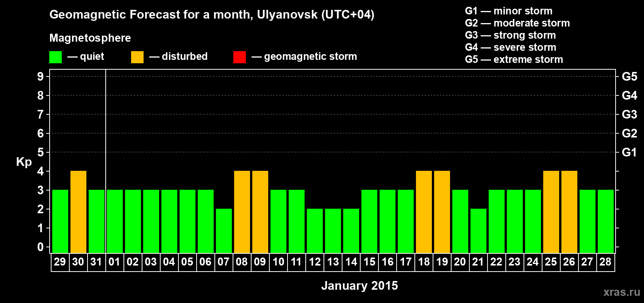Viewport: 644px width, 303px height.
Task: Click the date label 27
Action: (587, 262)
